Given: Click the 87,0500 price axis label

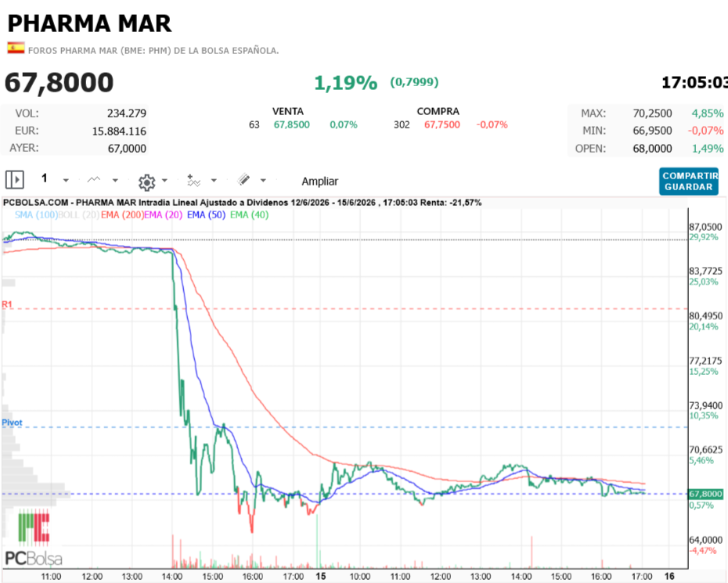Looking at the screenshot, I should pyautogui.click(x=705, y=227).
